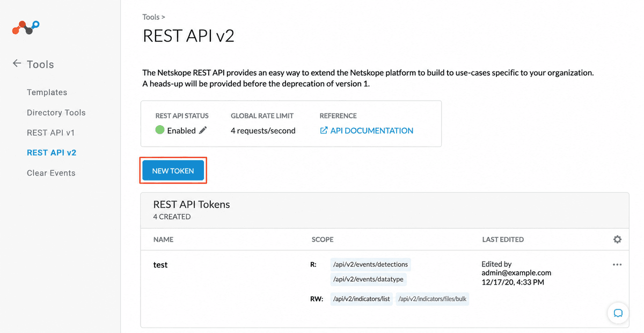This screenshot has height=333, width=644.
Task: Click the NEW TOKEN button
Action: click(x=173, y=171)
